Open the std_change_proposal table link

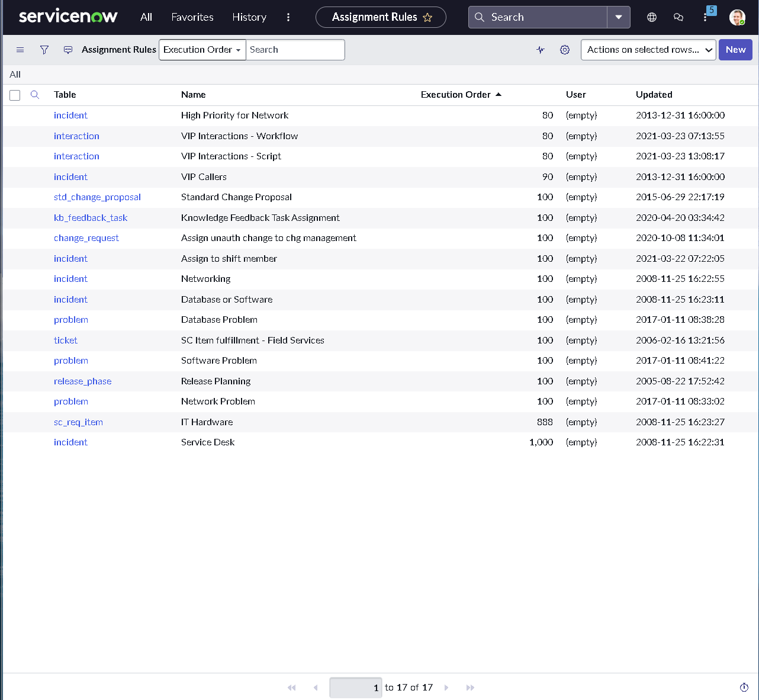coord(97,197)
